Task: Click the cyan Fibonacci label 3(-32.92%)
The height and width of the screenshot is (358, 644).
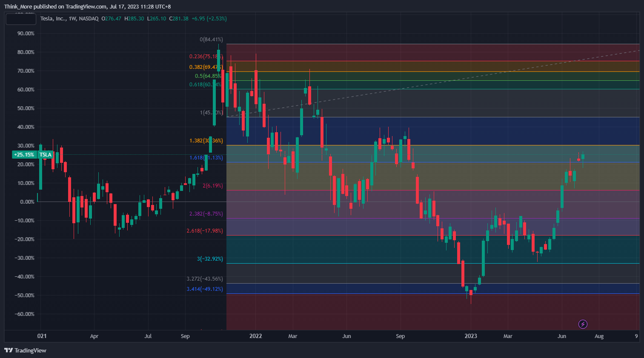Action: [210, 259]
